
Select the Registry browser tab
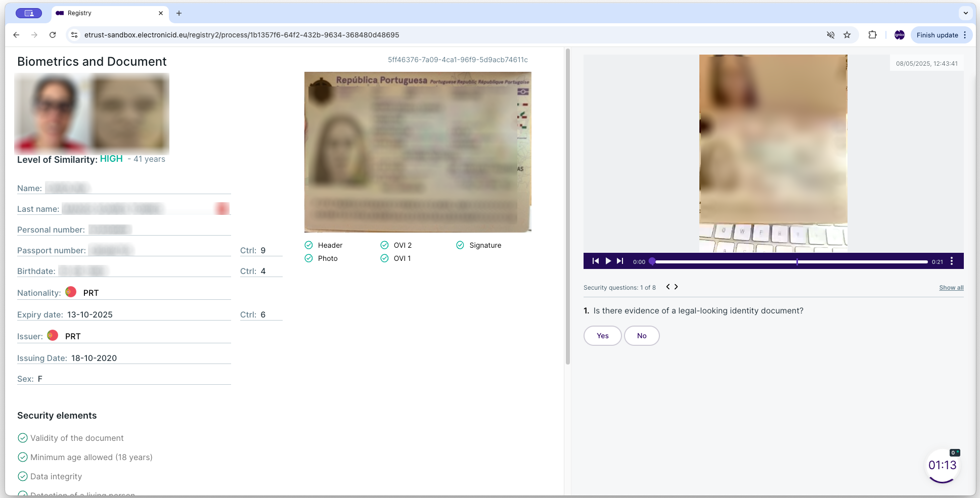point(106,13)
